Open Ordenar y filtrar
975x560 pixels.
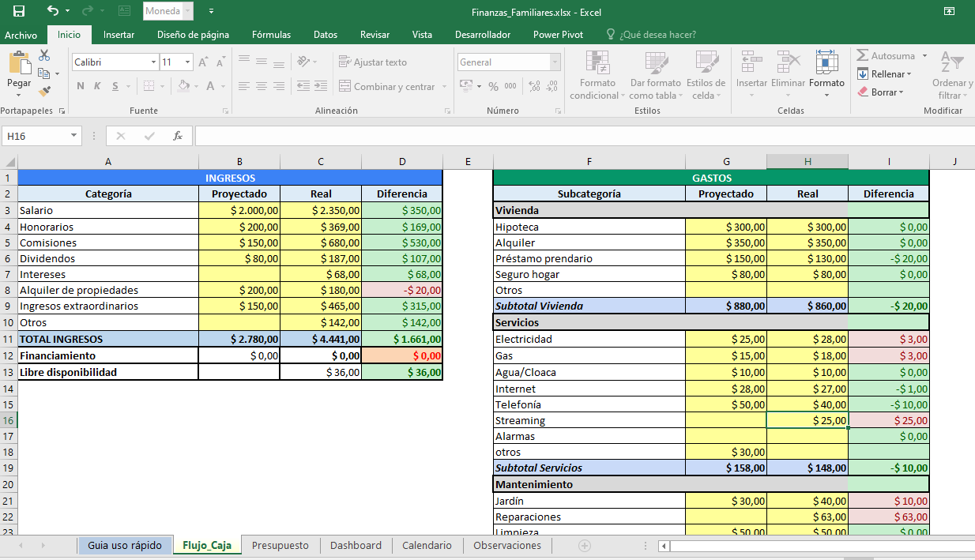tap(952, 75)
